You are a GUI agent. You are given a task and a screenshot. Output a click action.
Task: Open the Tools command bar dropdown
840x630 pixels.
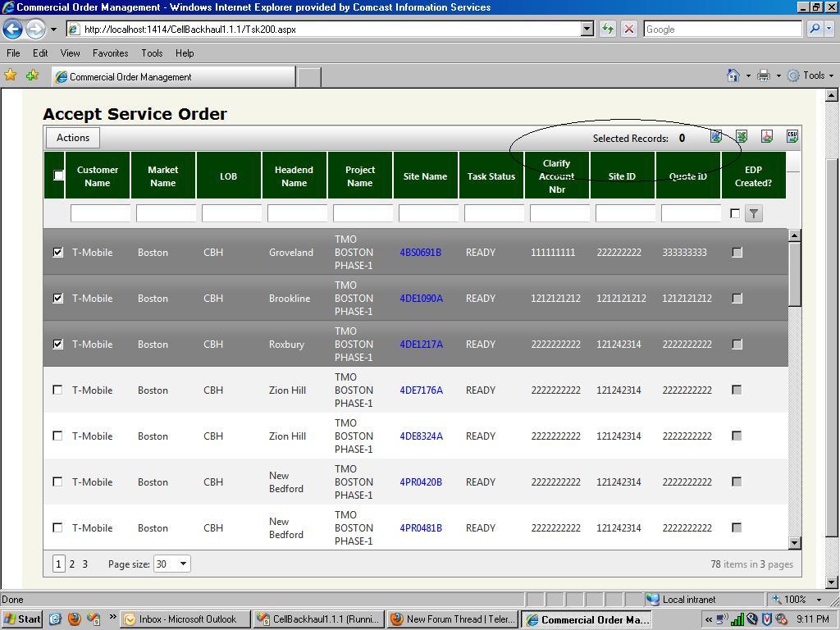pos(810,75)
